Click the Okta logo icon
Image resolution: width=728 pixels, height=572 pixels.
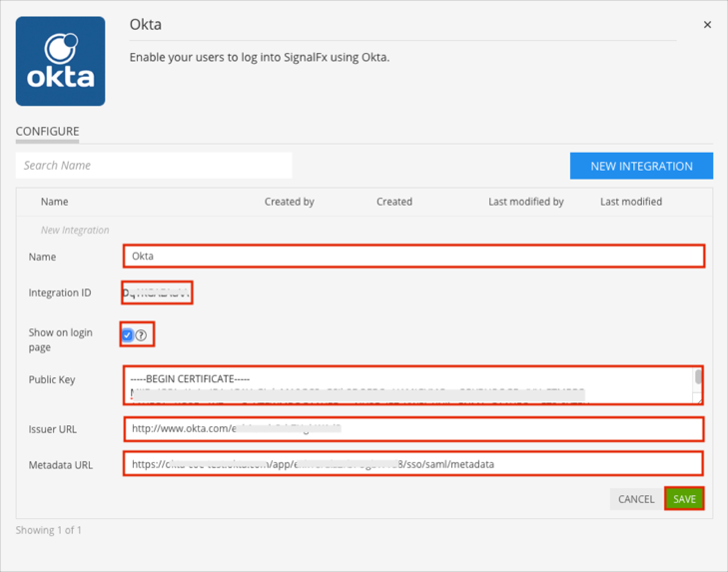point(60,61)
